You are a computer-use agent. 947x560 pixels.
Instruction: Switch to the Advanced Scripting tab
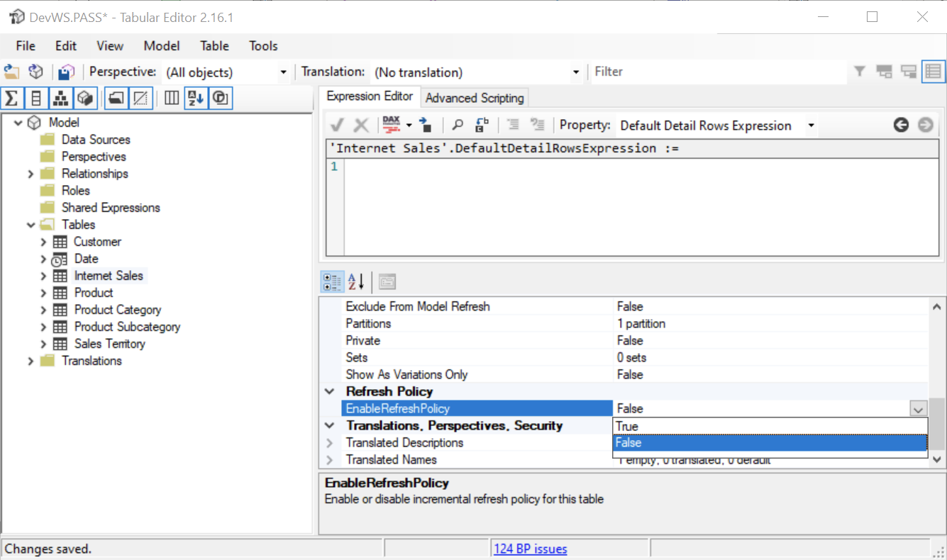click(475, 98)
